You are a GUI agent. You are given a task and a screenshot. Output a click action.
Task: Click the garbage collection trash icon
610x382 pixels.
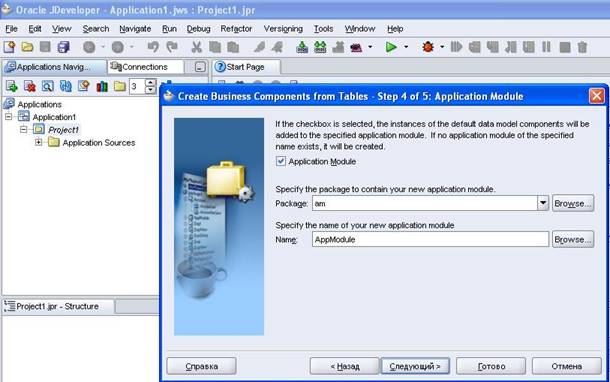point(582,47)
